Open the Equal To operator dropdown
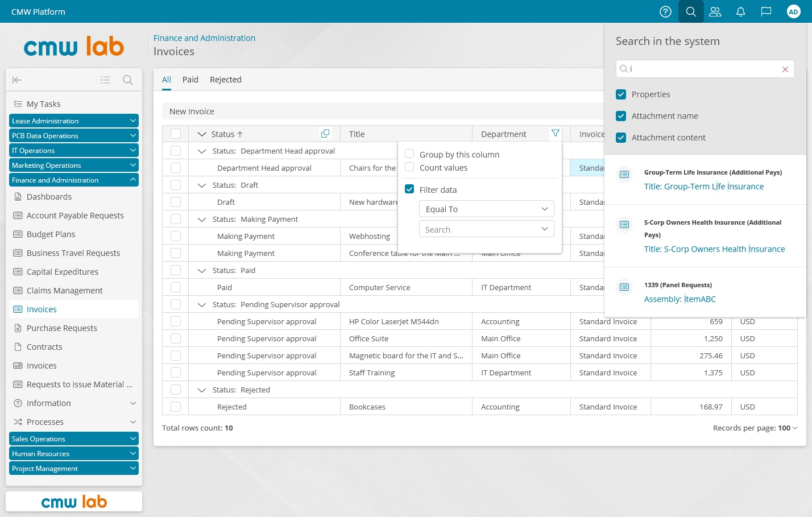The width and height of the screenshot is (812, 517). (487, 209)
